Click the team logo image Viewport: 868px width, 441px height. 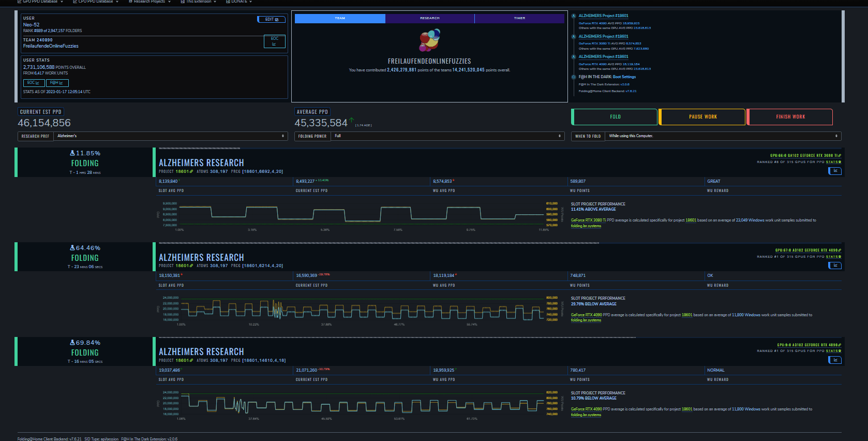[x=429, y=40]
